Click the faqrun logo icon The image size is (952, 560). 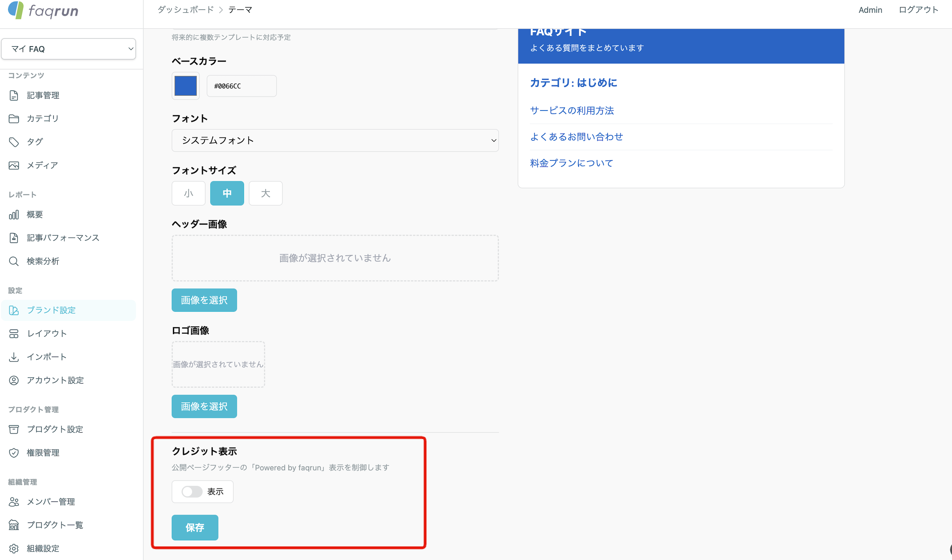pyautogui.click(x=16, y=10)
